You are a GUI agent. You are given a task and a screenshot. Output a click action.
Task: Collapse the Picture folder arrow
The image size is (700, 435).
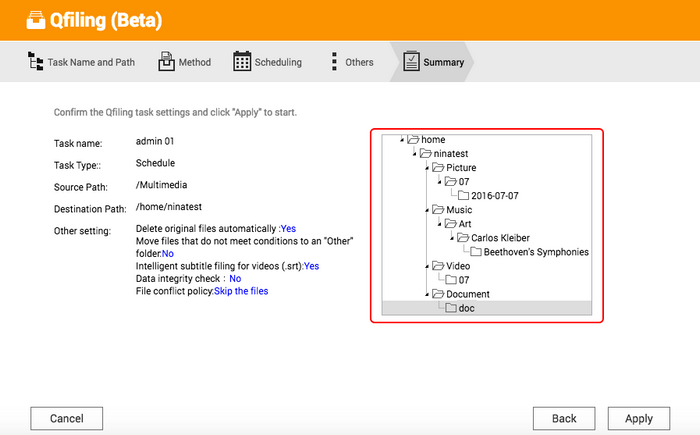tap(427, 168)
